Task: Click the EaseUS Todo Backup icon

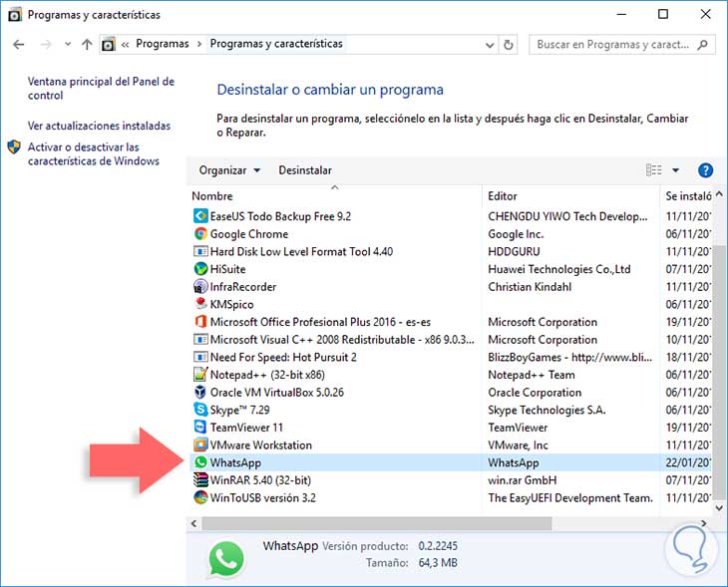Action: click(x=200, y=216)
